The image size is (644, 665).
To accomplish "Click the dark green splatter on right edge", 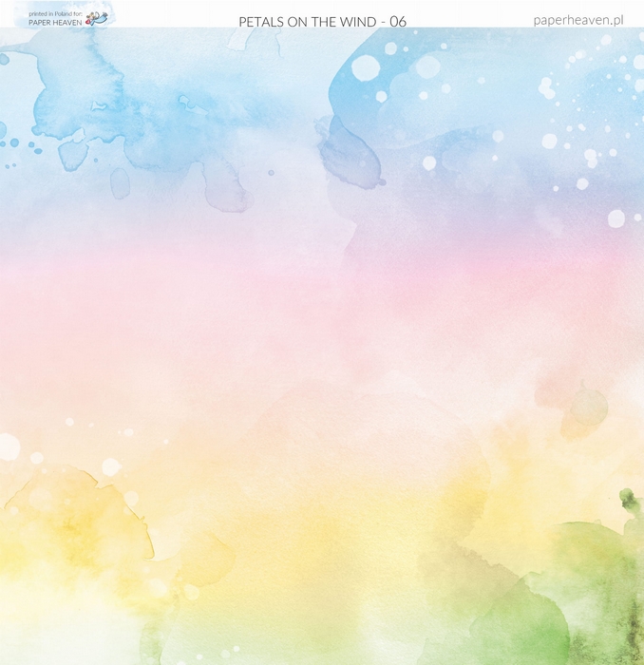I will pyautogui.click(x=627, y=502).
